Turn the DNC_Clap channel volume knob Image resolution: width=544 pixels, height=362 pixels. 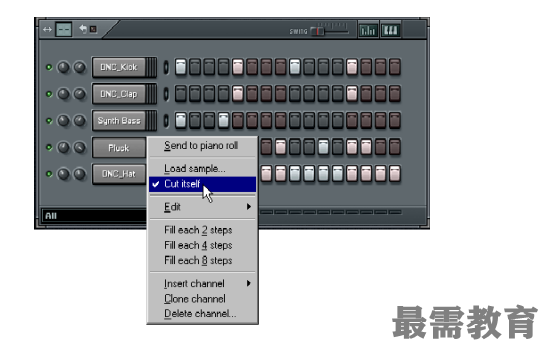tap(63, 94)
